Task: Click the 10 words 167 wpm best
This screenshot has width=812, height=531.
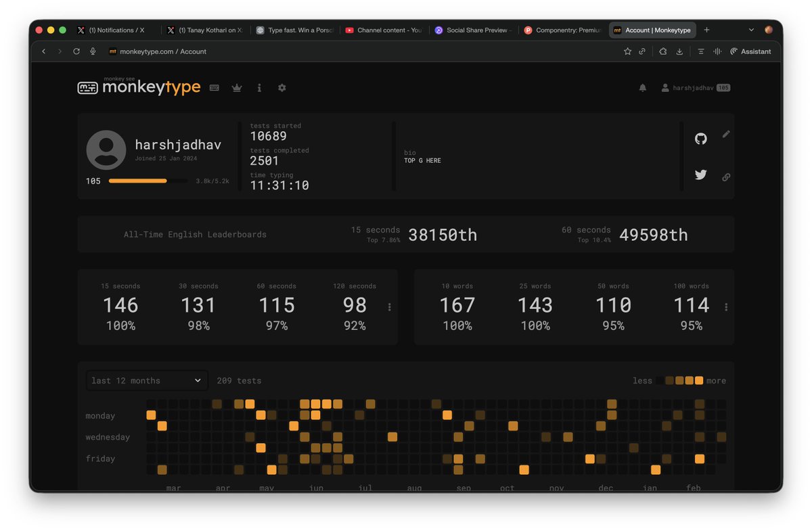Action: [457, 306]
